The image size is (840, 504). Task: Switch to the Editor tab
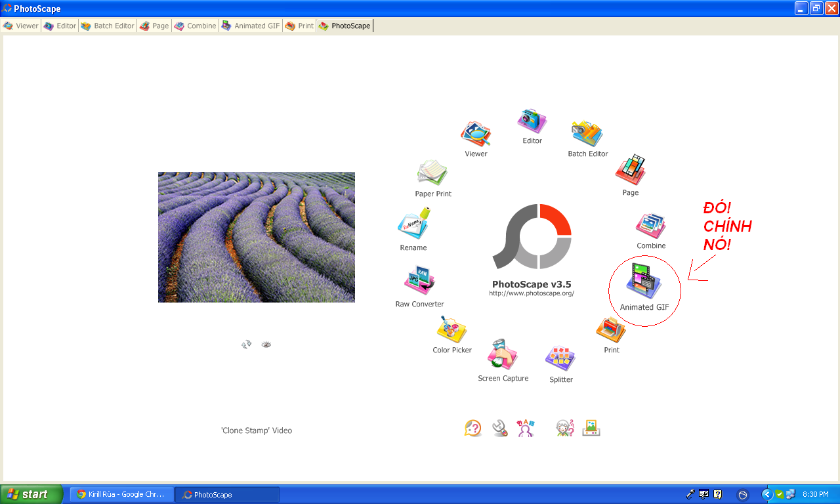(x=60, y=26)
